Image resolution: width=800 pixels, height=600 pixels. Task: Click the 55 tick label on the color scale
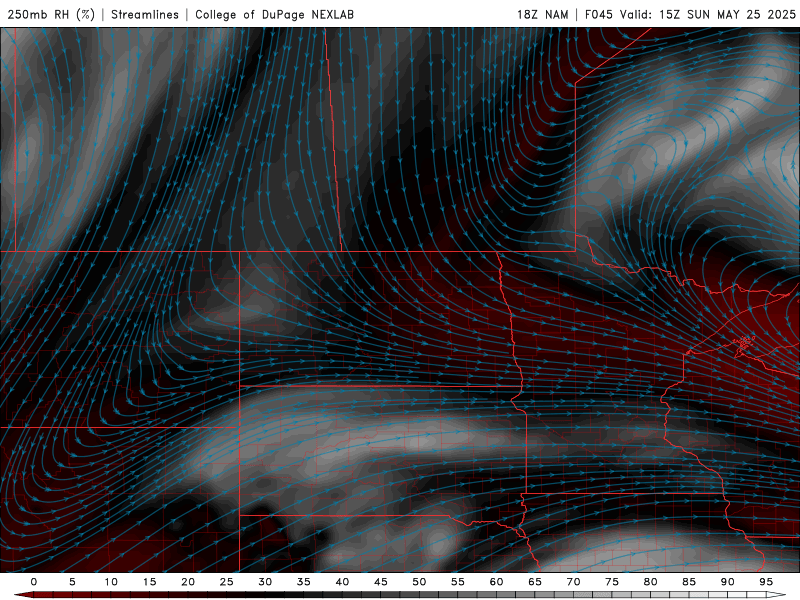[x=458, y=582]
